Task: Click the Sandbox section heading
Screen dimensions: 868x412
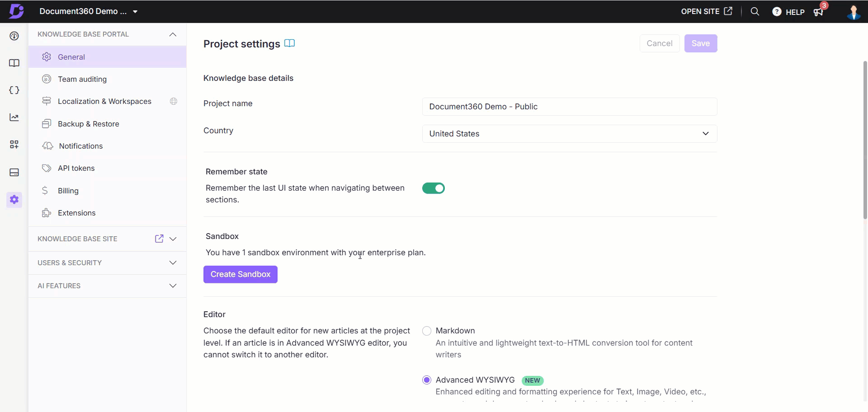Action: [x=222, y=236]
